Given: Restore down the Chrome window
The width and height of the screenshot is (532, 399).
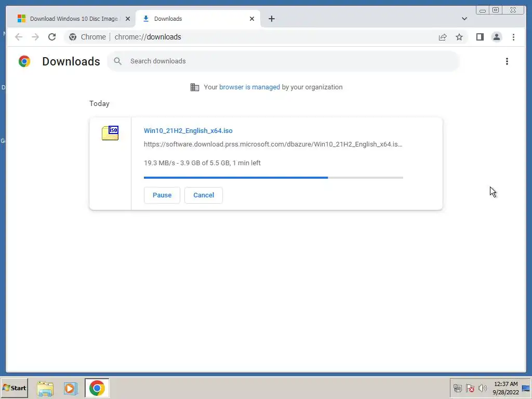Looking at the screenshot, I should click(x=495, y=10).
